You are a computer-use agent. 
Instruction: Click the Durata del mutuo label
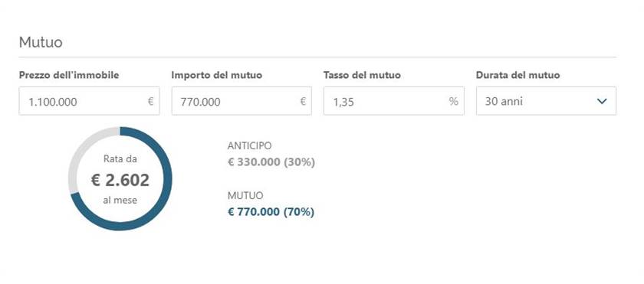pyautogui.click(x=518, y=75)
